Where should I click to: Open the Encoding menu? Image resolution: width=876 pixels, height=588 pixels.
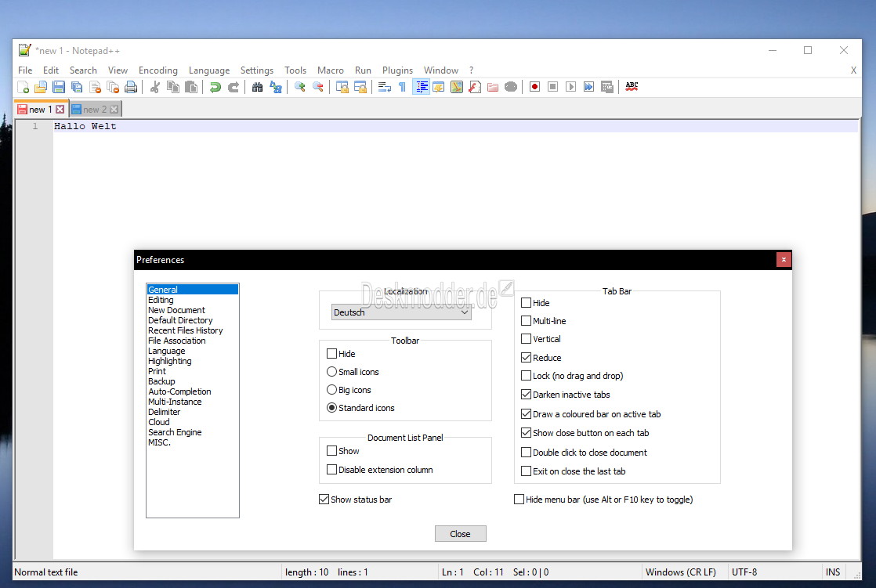coord(158,70)
